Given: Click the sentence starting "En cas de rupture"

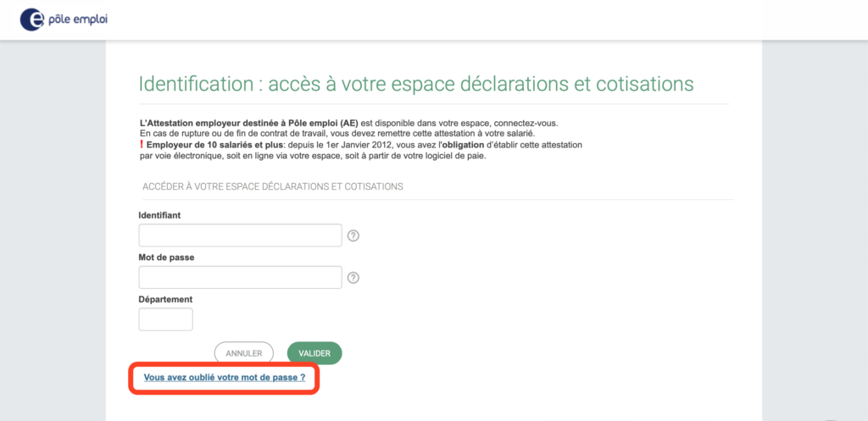Looking at the screenshot, I should [337, 134].
